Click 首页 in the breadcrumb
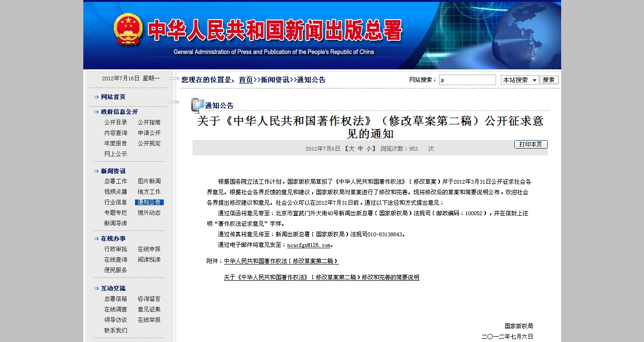 pos(246,80)
